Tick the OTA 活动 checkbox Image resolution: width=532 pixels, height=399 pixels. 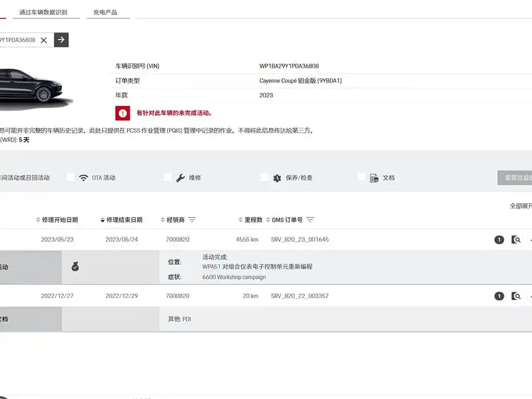coord(71,177)
